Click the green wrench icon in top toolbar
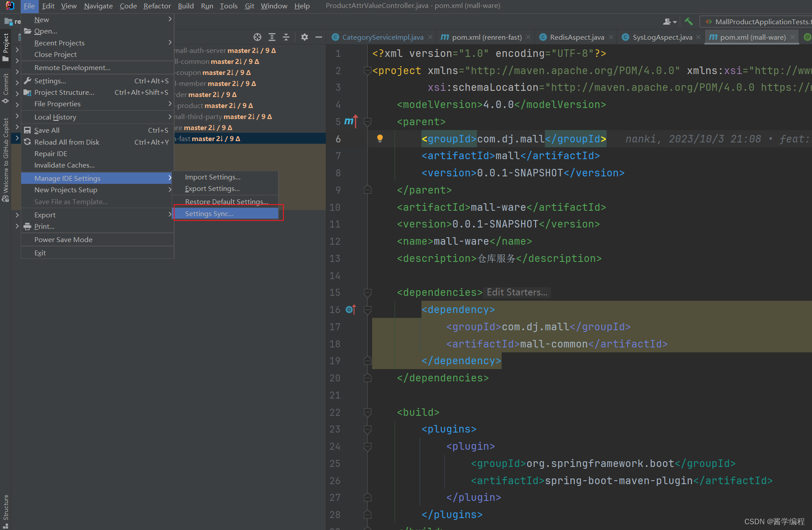Image resolution: width=812 pixels, height=530 pixels. tap(689, 21)
